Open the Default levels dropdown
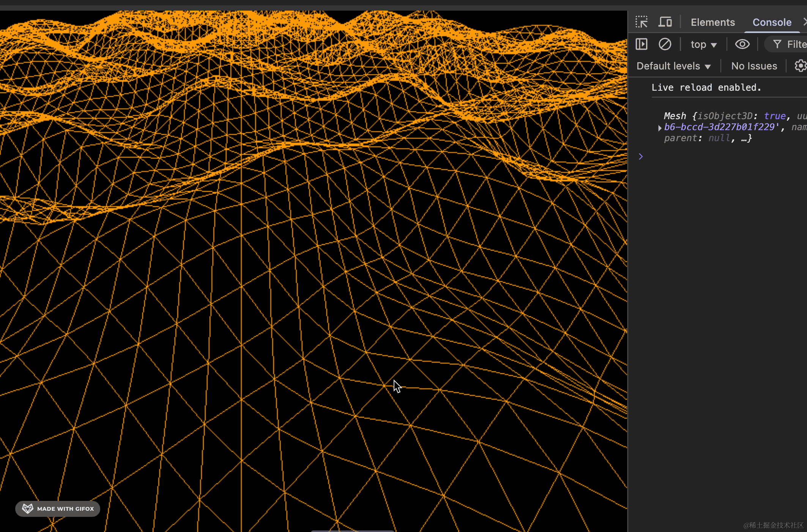 pos(673,66)
